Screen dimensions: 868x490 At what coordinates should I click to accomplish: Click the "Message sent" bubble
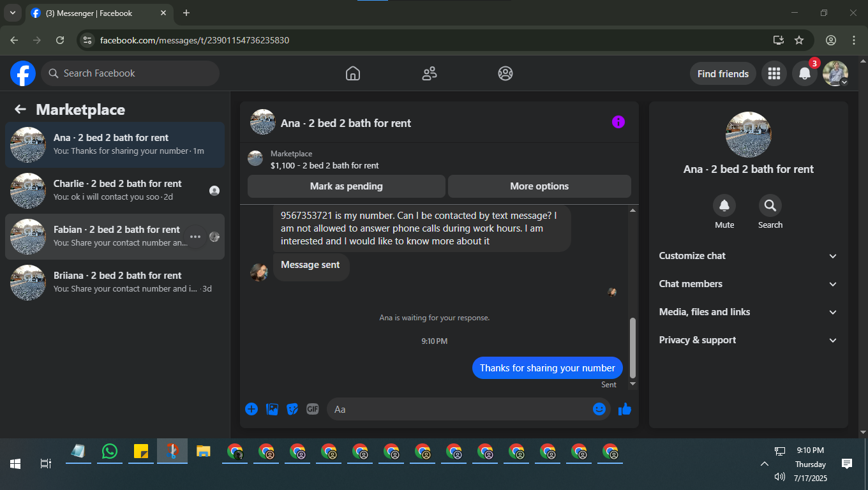pyautogui.click(x=311, y=267)
